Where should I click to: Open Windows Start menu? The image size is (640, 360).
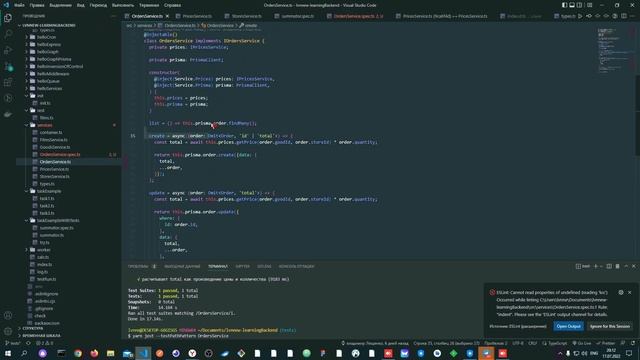point(8,353)
